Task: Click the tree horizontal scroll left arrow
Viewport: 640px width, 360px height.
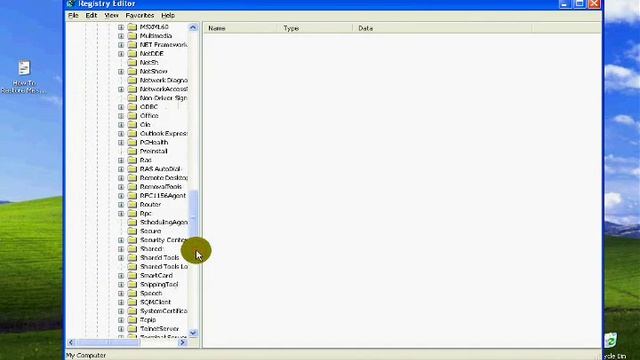Action: (x=71, y=342)
